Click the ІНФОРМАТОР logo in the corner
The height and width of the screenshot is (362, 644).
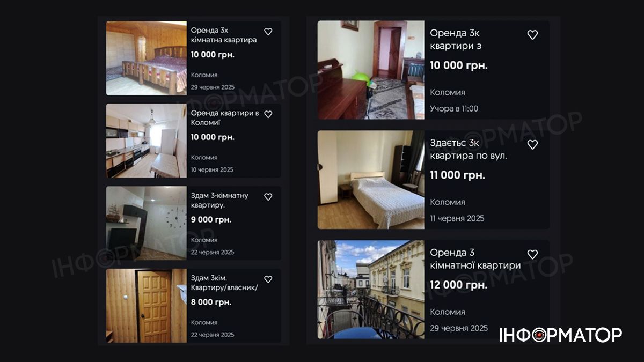[560, 335]
